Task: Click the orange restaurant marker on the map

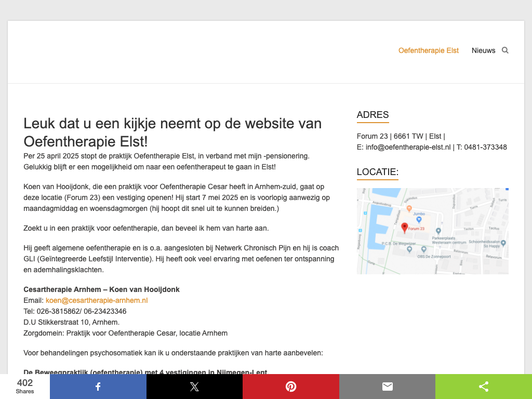Action: coord(409,209)
